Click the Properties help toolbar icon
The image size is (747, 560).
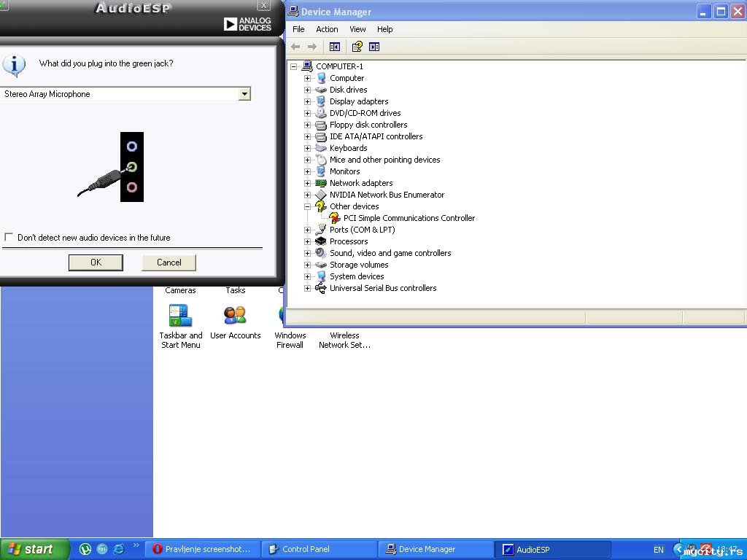[357, 47]
